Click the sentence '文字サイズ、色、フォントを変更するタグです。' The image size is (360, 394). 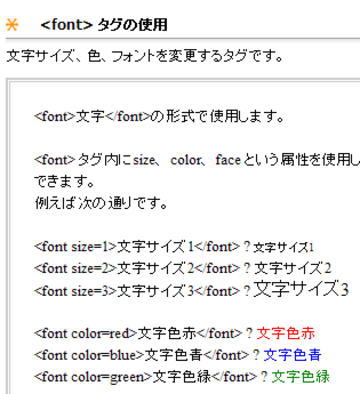[x=145, y=56]
